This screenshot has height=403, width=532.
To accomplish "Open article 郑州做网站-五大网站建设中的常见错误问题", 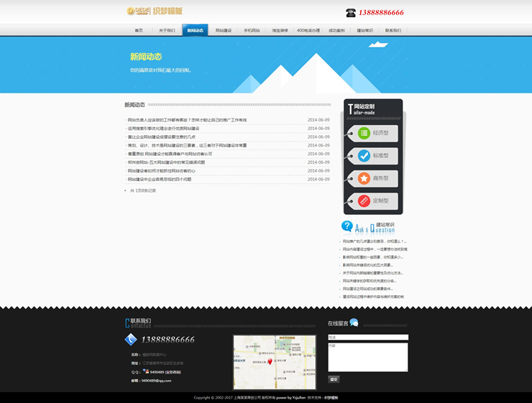I will 166,162.
